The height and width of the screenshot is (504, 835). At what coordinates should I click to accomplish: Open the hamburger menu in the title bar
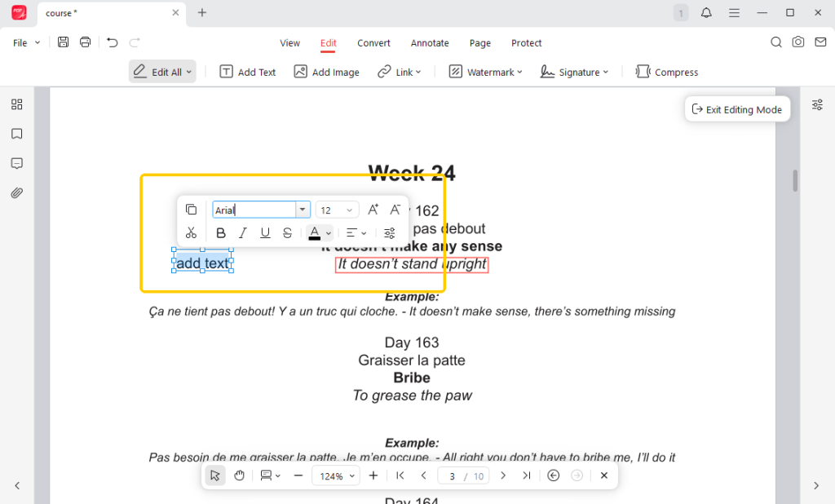pos(734,13)
